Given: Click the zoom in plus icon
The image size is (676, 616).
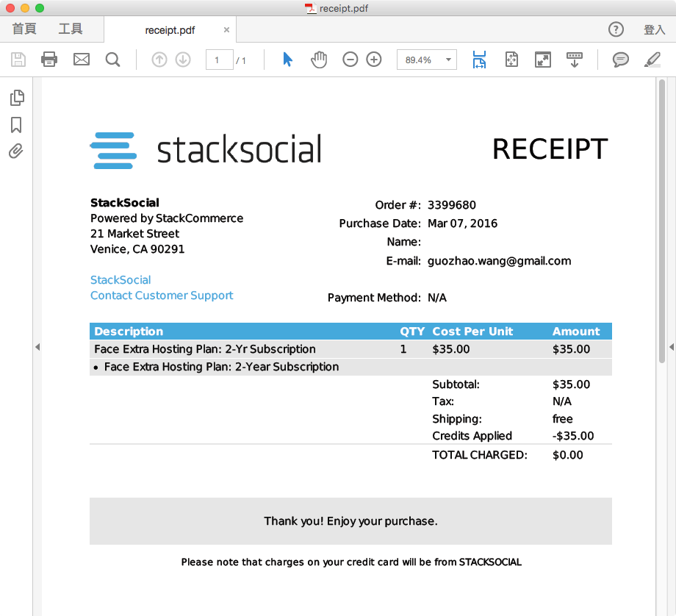Looking at the screenshot, I should (375, 59).
